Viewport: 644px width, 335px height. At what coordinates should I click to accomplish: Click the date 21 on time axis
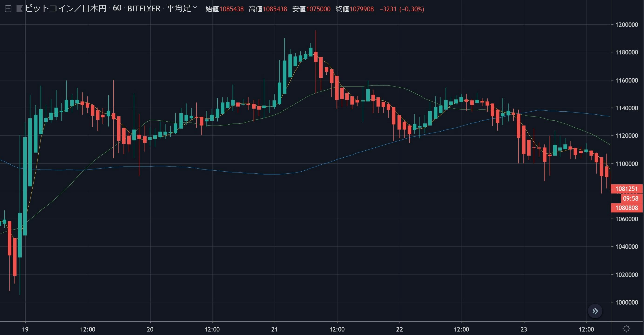click(x=274, y=329)
